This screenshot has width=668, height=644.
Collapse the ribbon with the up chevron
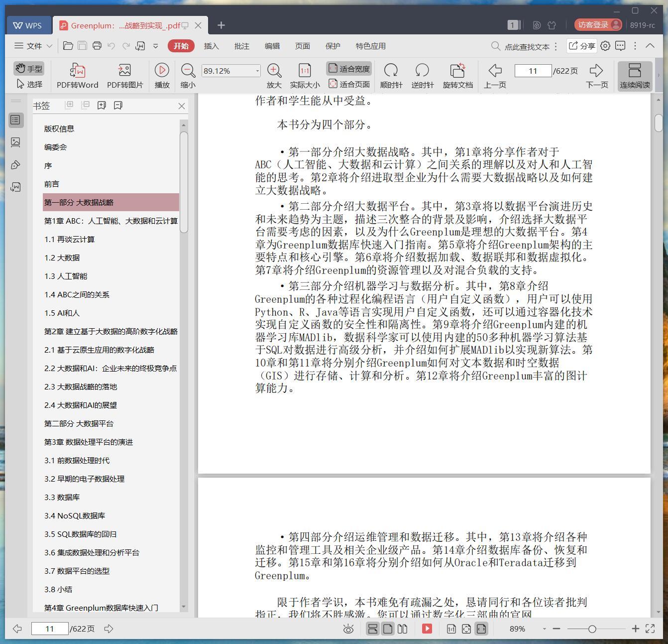click(x=650, y=45)
